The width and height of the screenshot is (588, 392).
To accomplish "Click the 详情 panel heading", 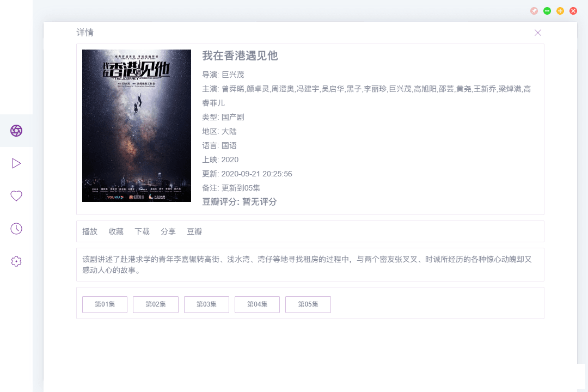I will pos(85,33).
